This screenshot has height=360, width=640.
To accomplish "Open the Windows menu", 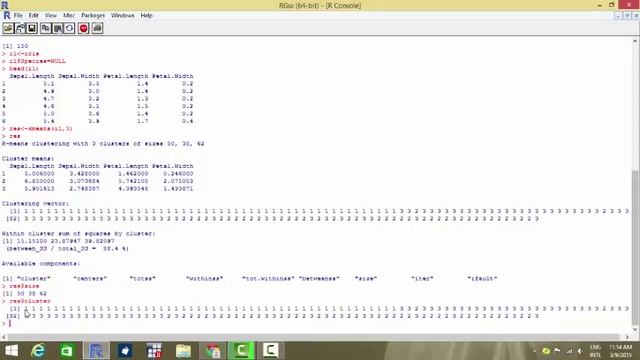I will click(122, 16).
